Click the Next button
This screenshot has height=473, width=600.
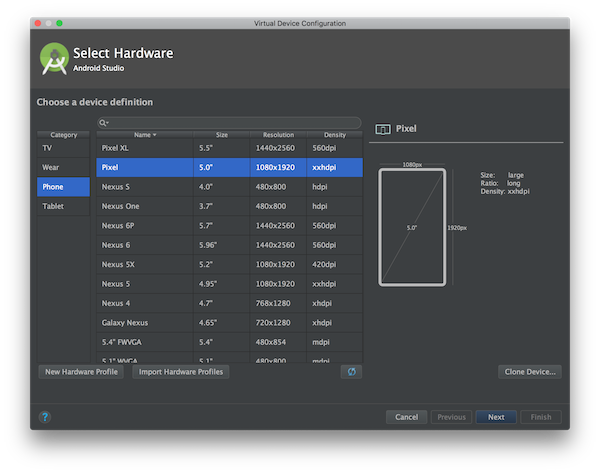(x=496, y=417)
